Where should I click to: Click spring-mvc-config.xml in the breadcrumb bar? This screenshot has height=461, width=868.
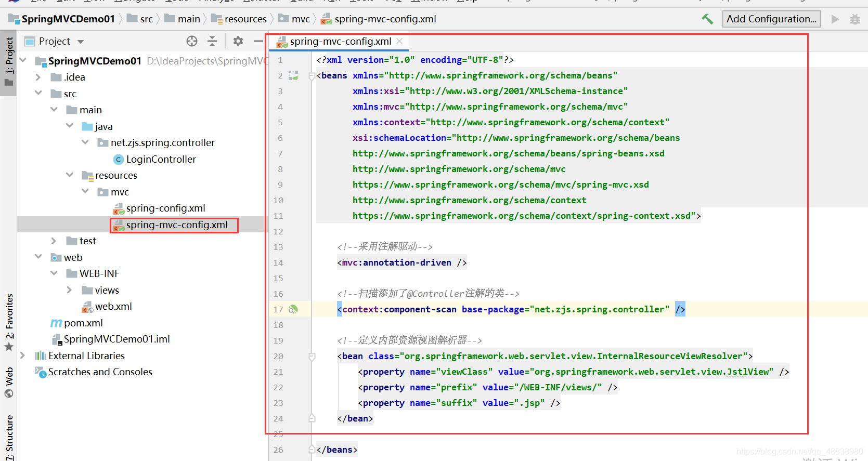[x=385, y=19]
